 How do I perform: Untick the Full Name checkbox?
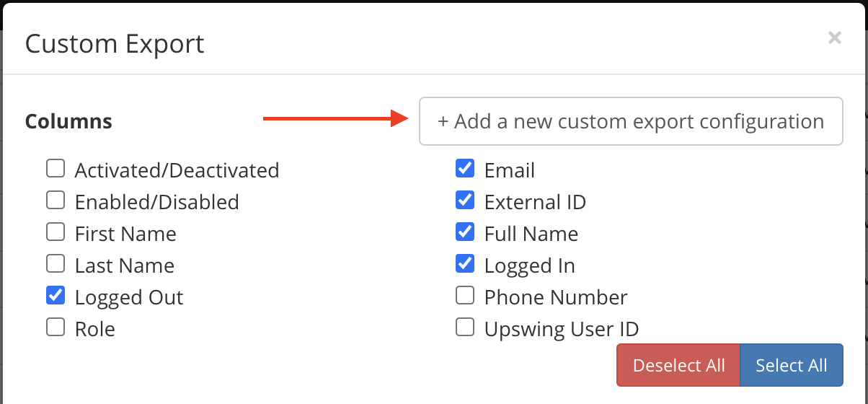(465, 232)
